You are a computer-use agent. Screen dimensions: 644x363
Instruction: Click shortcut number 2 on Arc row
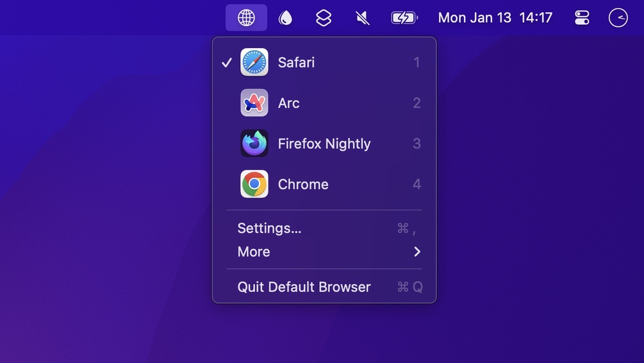pyautogui.click(x=417, y=103)
